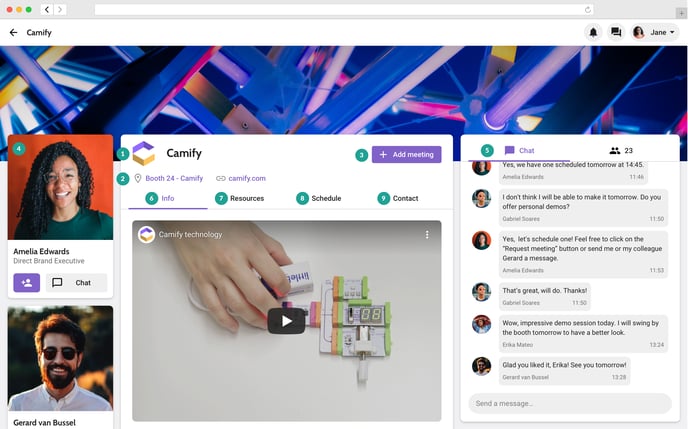The height and width of the screenshot is (429, 688).
Task: Click the browser back button
Action: (47, 9)
